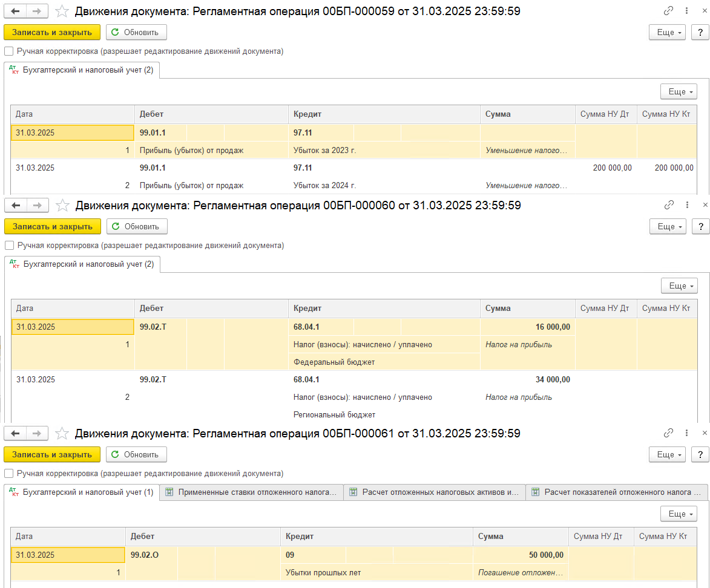
Task: Click forward arrow in document 00БП-000059 window
Action: click(x=37, y=11)
